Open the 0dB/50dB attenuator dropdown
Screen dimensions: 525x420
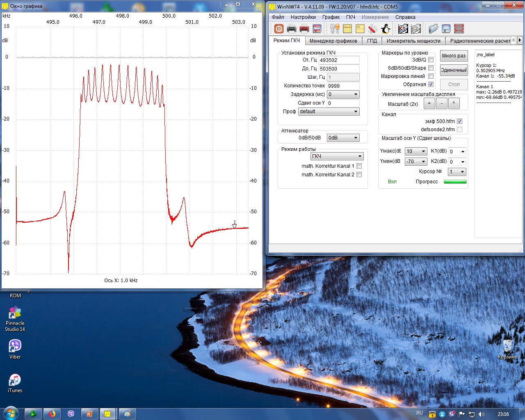point(343,138)
